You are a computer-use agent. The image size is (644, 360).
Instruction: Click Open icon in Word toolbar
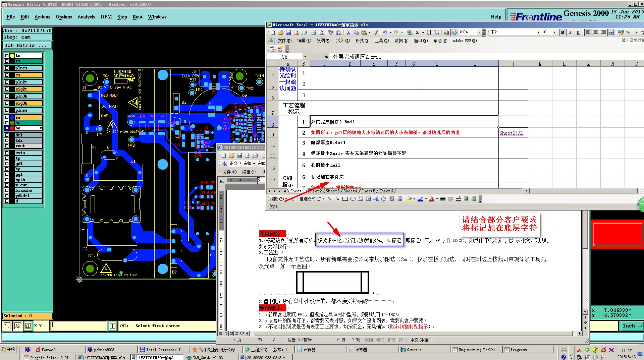pos(232,155)
